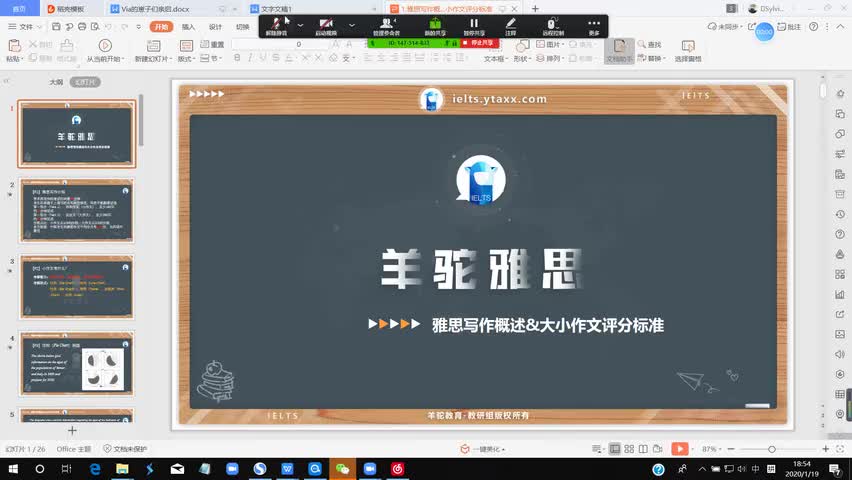This screenshot has height=480, width=852.
Task: Toggle the notes pane icon in status bar
Action: [596, 449]
